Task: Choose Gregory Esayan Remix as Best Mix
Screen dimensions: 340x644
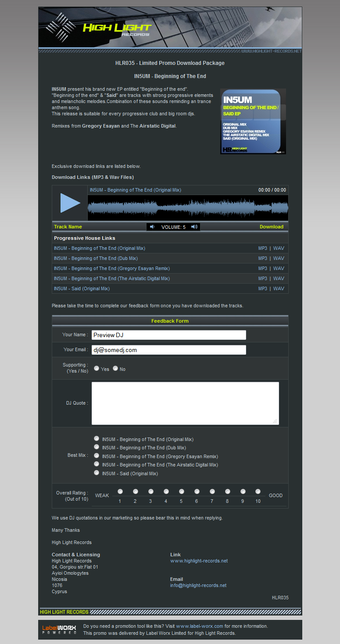Action: [x=97, y=455]
